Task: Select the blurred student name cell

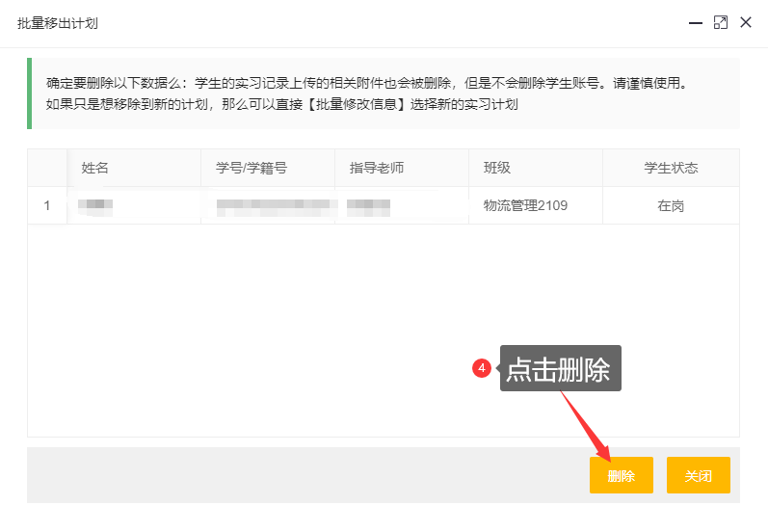Action: [x=96, y=205]
